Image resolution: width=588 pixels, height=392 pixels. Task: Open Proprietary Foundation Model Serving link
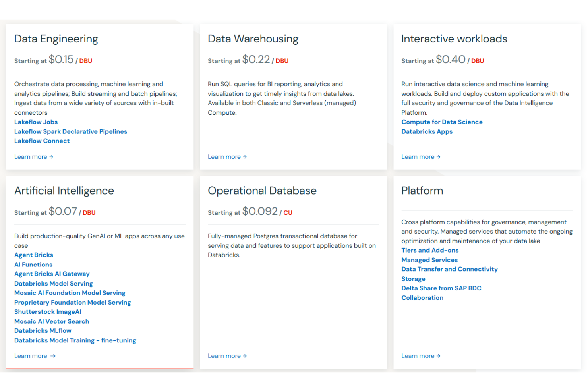click(x=72, y=302)
